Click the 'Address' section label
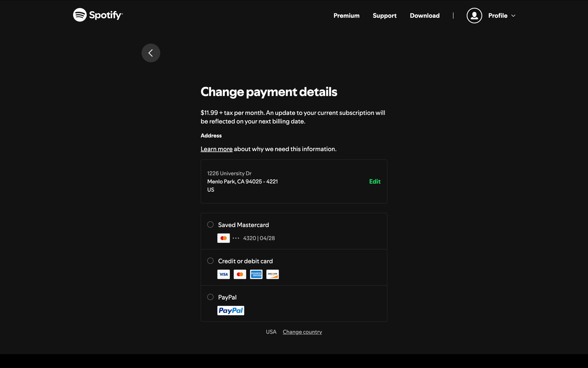The height and width of the screenshot is (368, 588). click(211, 136)
